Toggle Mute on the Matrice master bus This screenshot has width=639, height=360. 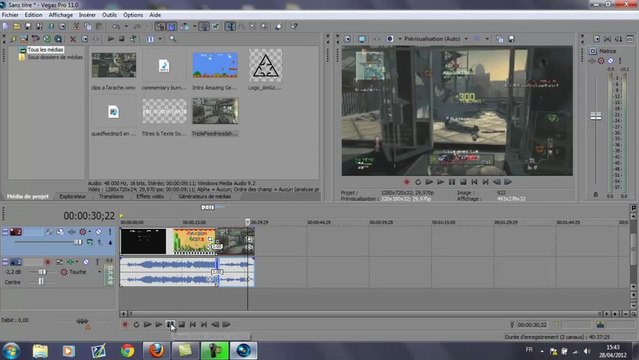click(x=610, y=61)
